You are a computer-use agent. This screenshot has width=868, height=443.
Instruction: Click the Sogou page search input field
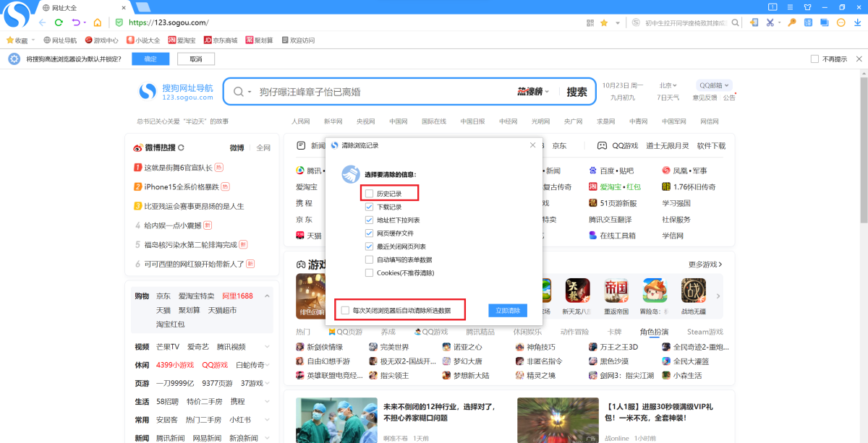(x=383, y=92)
